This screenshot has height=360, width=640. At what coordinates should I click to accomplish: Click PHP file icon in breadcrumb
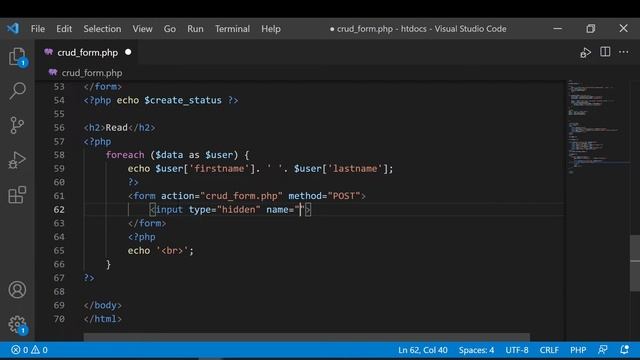point(53,73)
